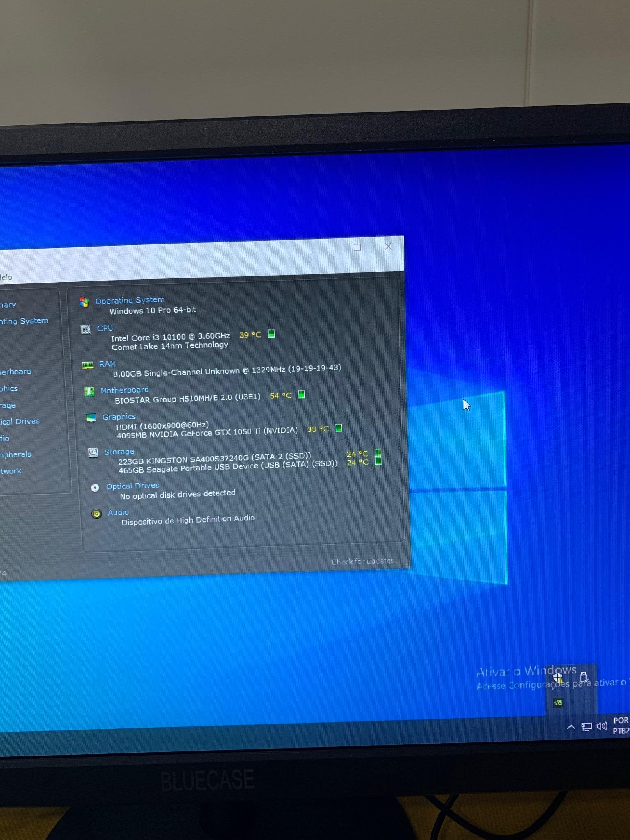Click the RAM memory stick icon

click(87, 365)
